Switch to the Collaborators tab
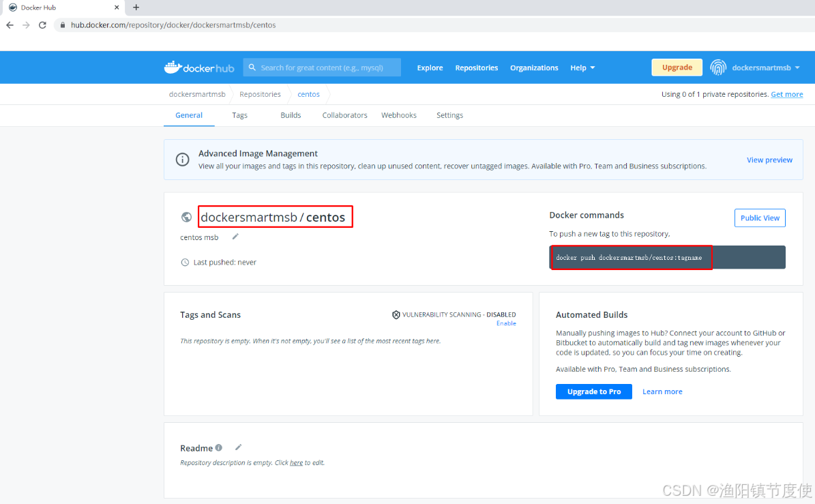This screenshot has width=815, height=504. click(x=344, y=115)
